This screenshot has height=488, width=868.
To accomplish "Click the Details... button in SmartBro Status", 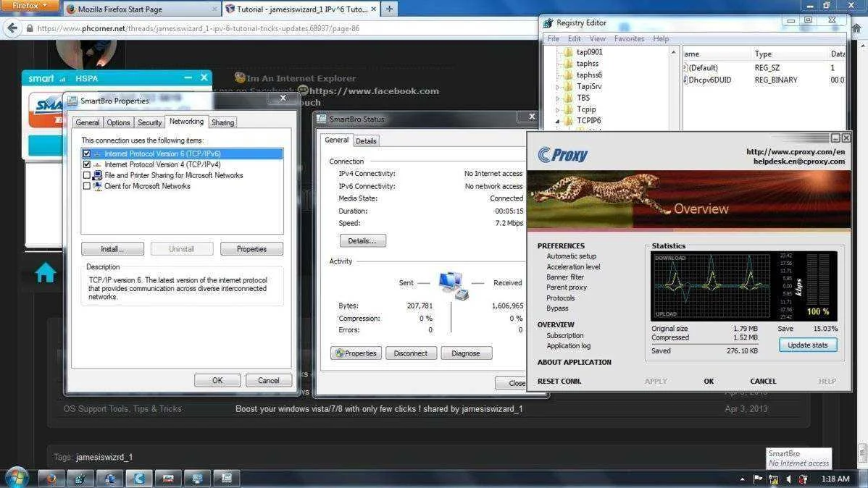I will pos(362,240).
